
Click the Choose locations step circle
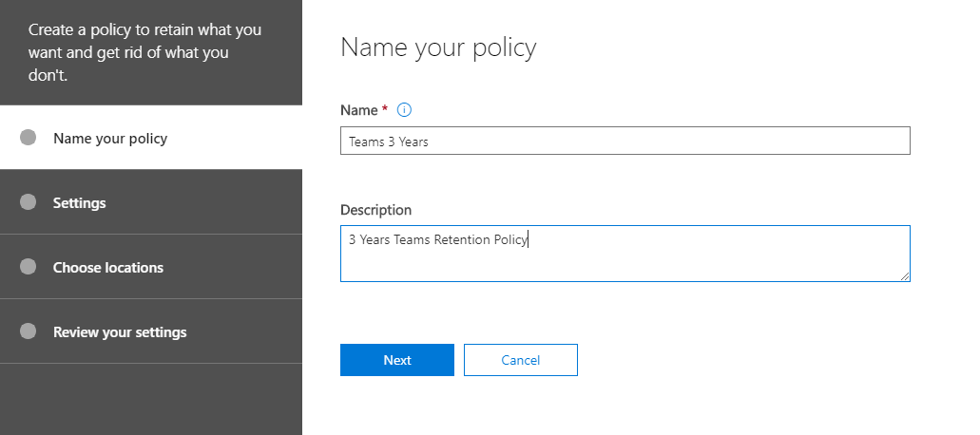(x=29, y=267)
